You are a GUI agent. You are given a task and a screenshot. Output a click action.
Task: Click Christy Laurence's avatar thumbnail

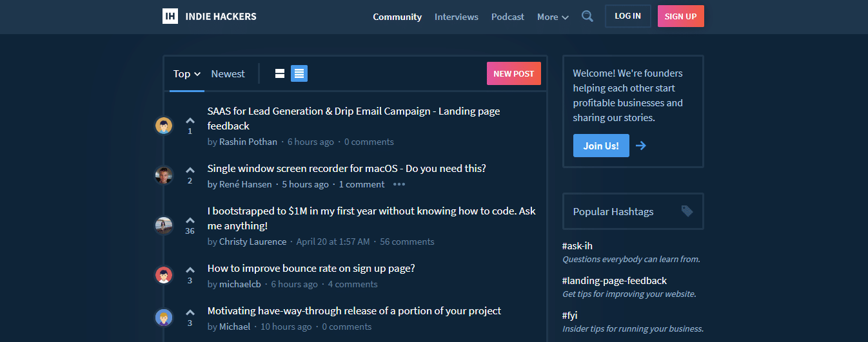tap(164, 225)
